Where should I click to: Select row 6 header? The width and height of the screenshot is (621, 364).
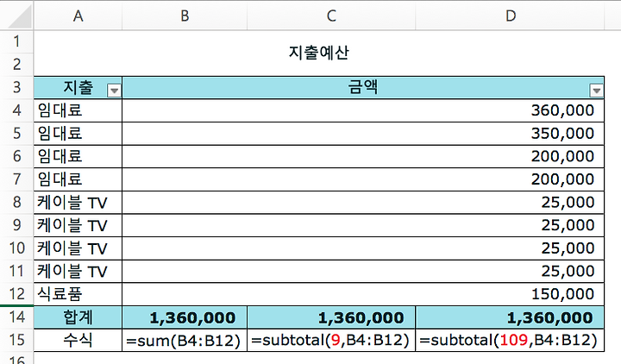[x=16, y=156]
